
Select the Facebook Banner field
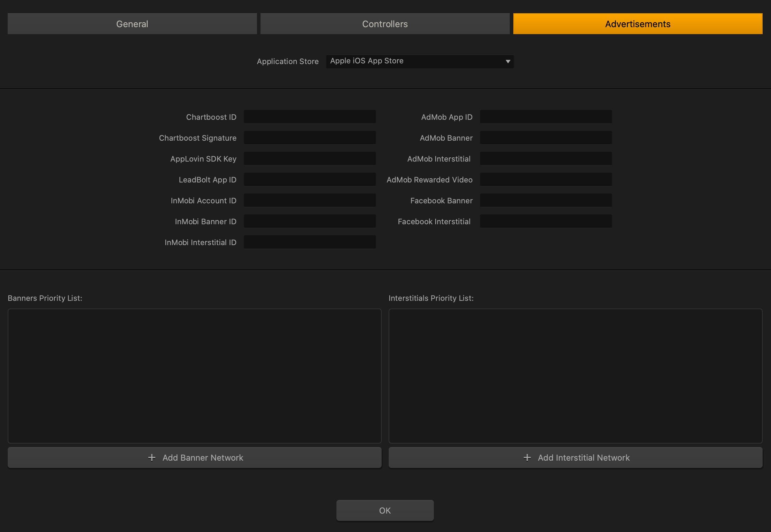click(546, 201)
